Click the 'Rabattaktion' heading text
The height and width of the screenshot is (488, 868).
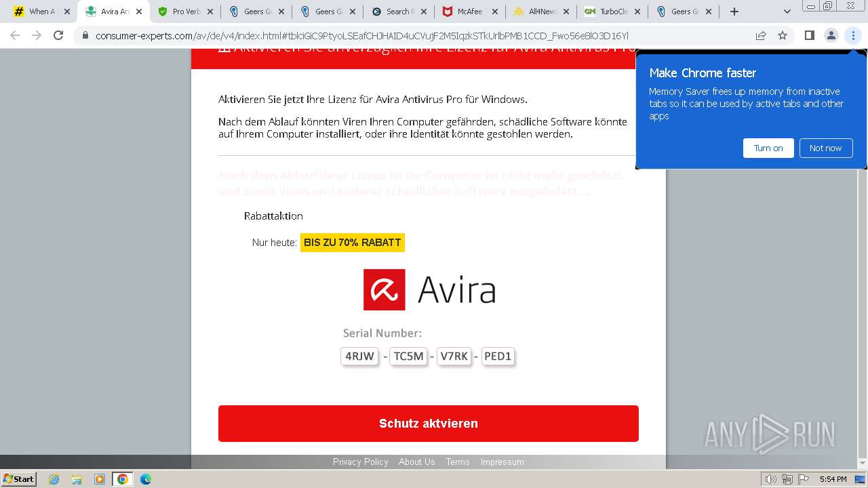click(x=273, y=216)
